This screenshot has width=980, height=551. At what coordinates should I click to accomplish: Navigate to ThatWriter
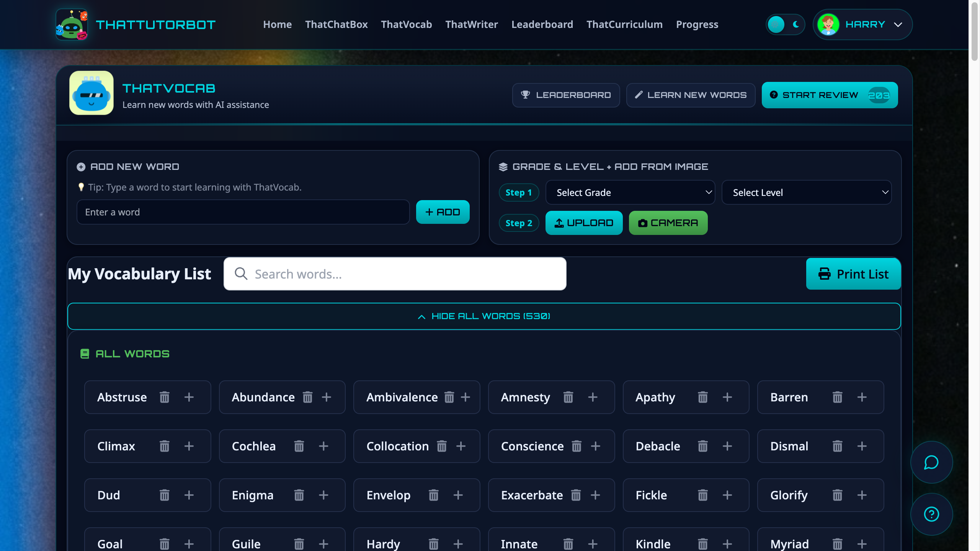pos(472,24)
